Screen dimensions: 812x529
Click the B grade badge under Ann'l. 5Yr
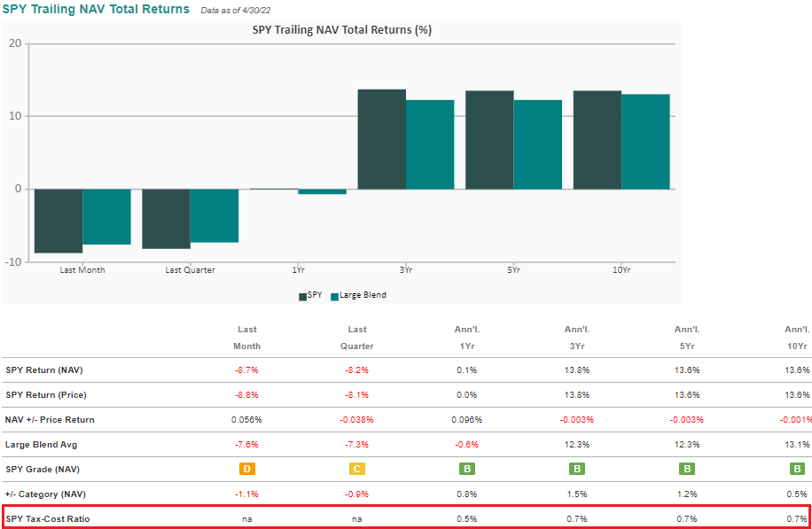pos(687,469)
